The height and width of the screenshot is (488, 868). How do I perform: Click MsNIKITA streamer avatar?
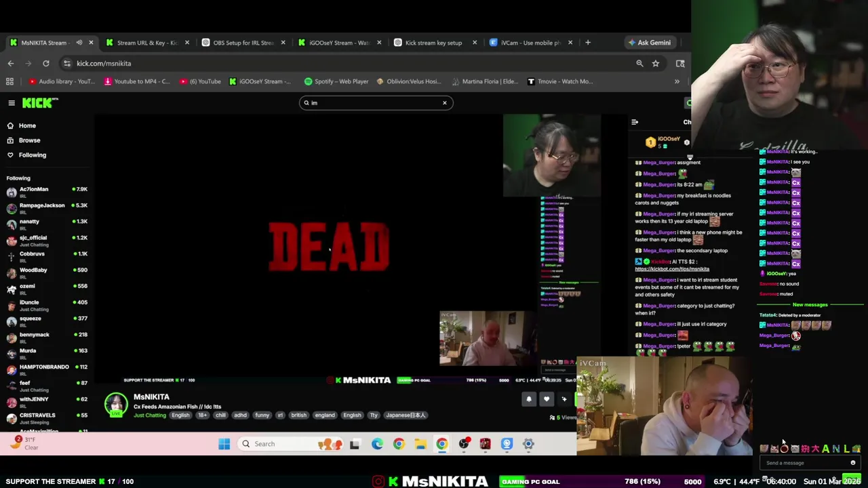point(116,405)
